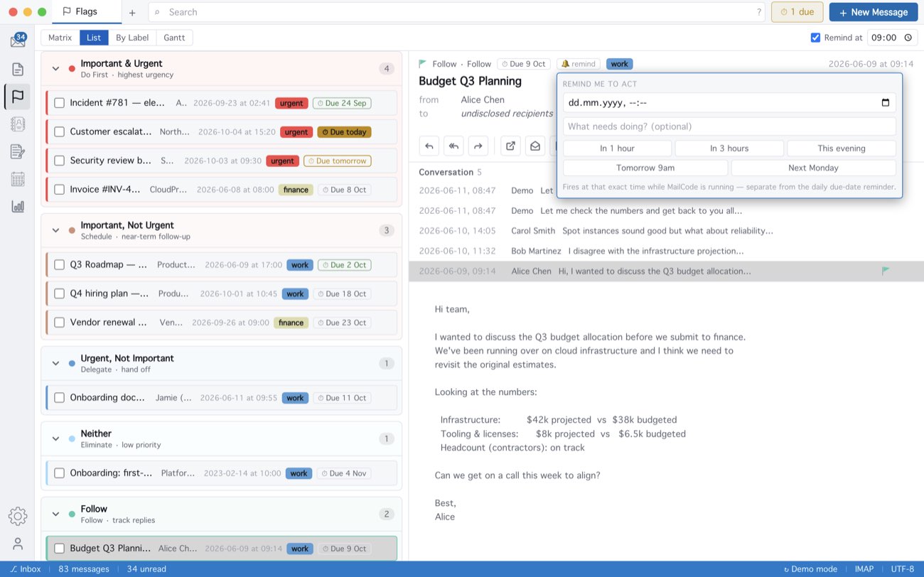Forward the message with the right arrow icon
This screenshot has width=924, height=577.
pos(478,146)
